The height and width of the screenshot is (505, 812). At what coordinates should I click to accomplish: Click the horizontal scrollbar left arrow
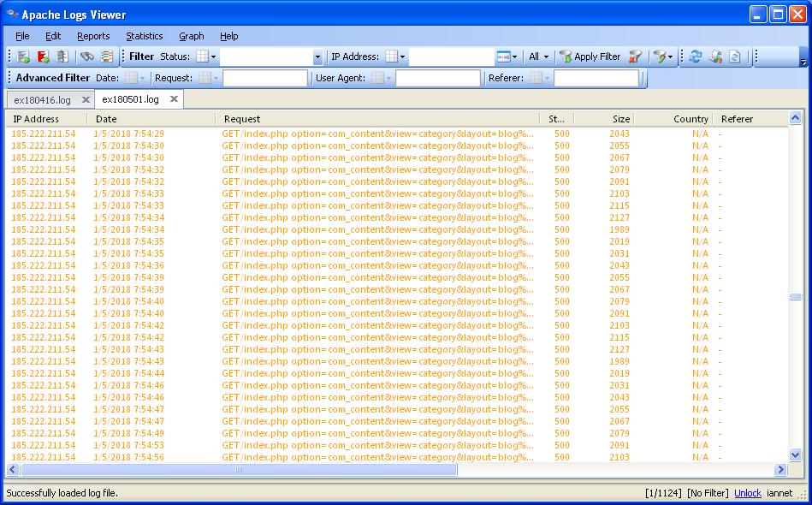pos(13,470)
